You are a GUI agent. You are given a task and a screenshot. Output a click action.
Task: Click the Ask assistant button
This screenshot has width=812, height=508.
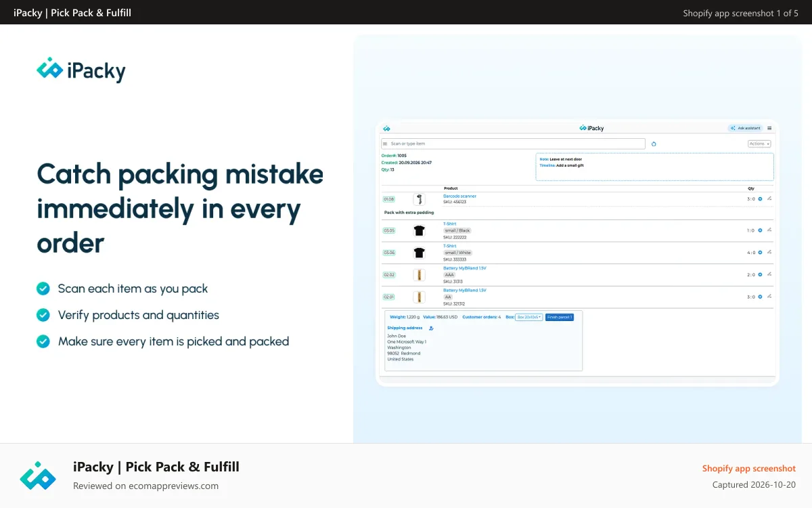745,128
